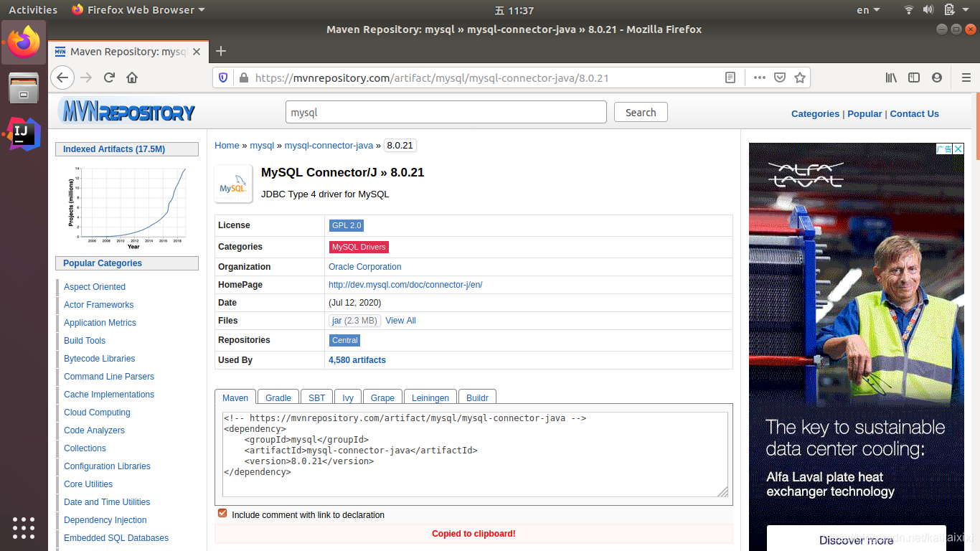Viewport: 980px width, 551px height.
Task: Open the clock at 11:37
Action: click(514, 10)
